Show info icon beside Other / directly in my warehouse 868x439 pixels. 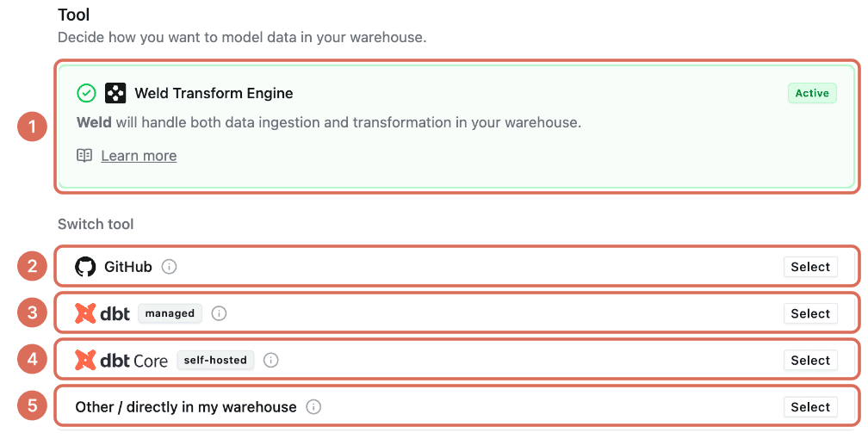pos(313,407)
